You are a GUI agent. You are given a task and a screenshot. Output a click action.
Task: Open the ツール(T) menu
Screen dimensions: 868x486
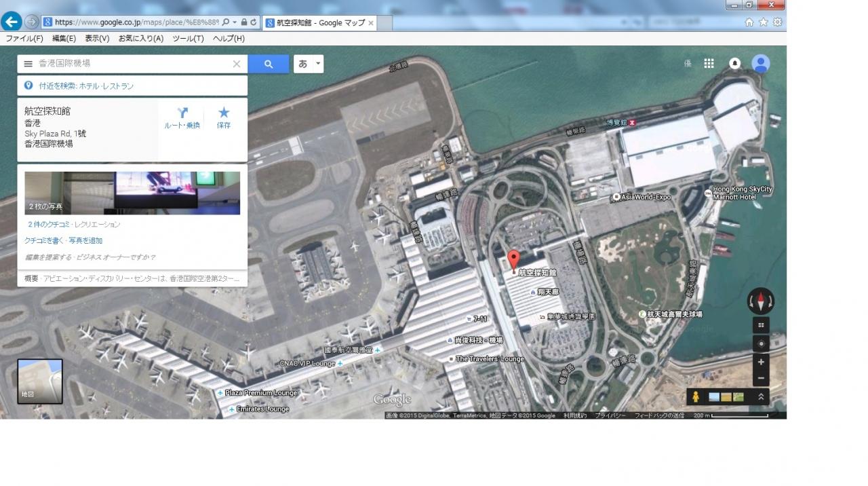click(188, 39)
